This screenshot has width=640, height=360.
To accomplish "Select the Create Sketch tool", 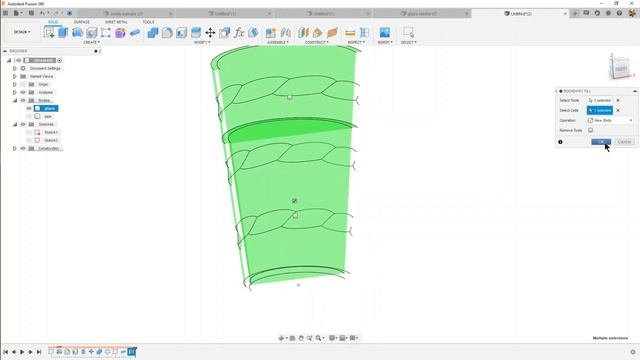I will [49, 32].
